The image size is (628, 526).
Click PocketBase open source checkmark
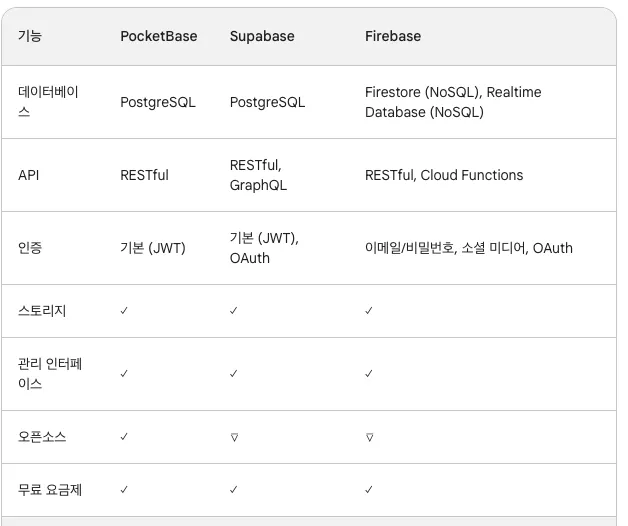point(124,436)
